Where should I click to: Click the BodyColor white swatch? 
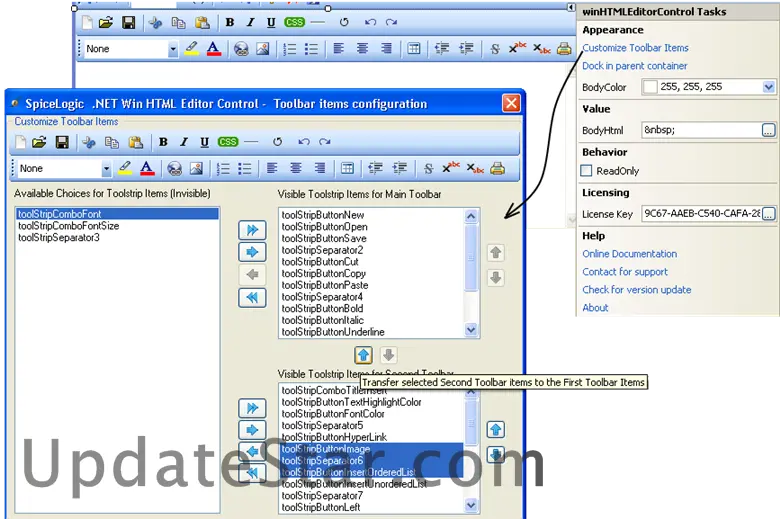coord(650,87)
